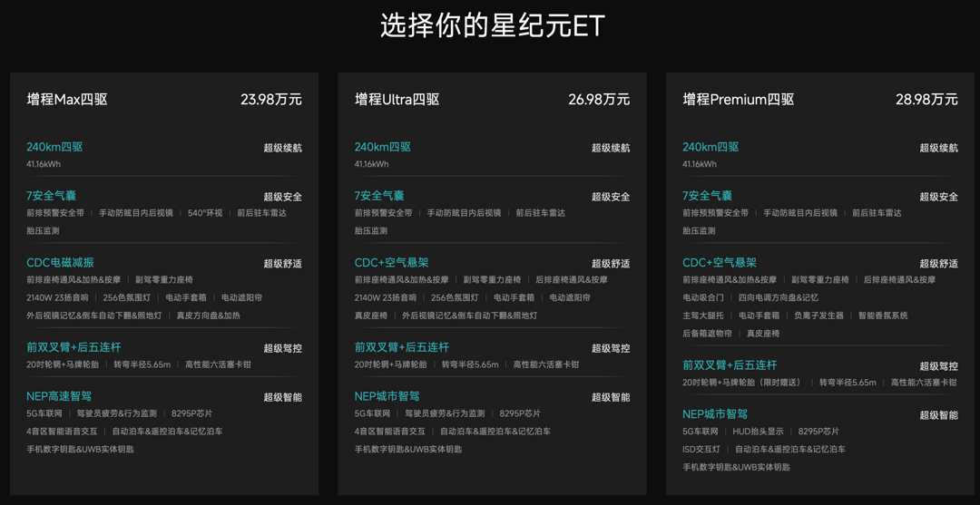
Task: Click the 选择你的星纪元ET page heading
Action: tap(493, 27)
